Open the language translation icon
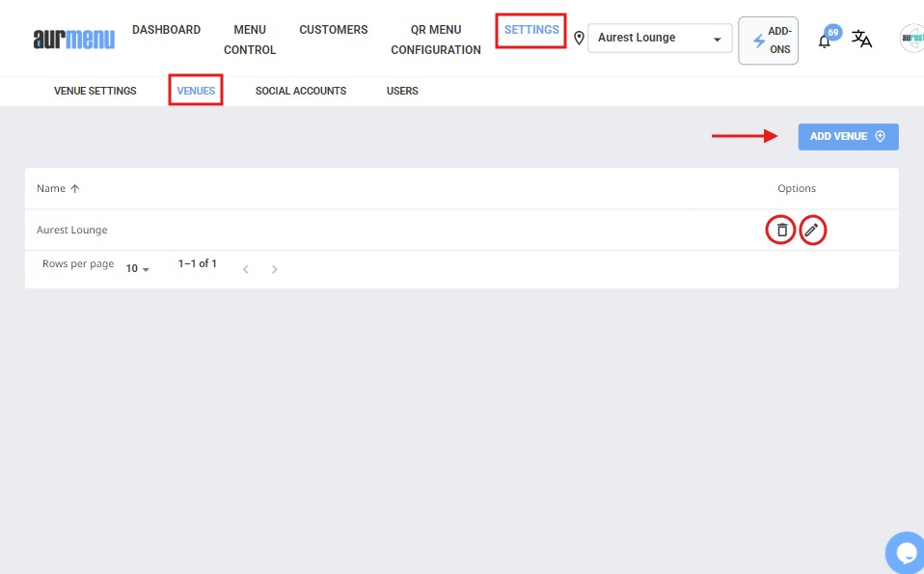 point(861,40)
